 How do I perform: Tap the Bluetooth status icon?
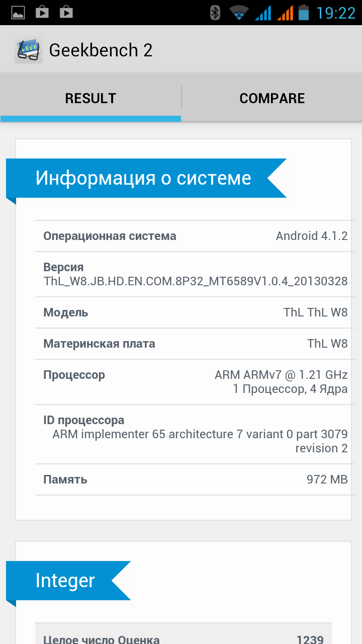(215, 13)
